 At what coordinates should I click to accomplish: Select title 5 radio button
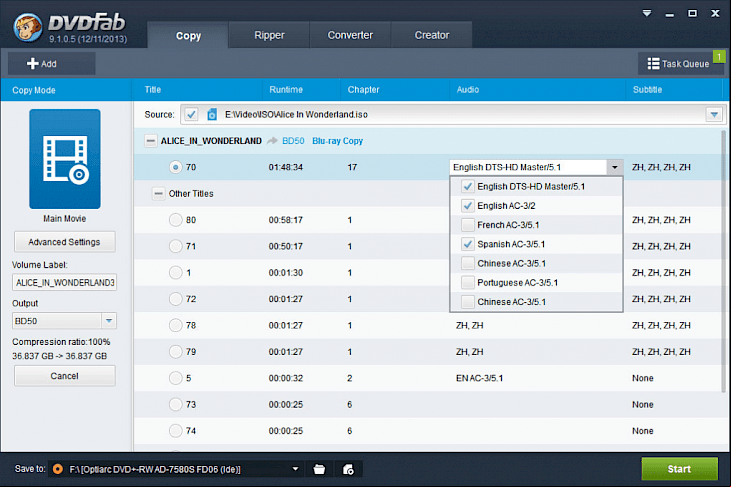click(175, 378)
